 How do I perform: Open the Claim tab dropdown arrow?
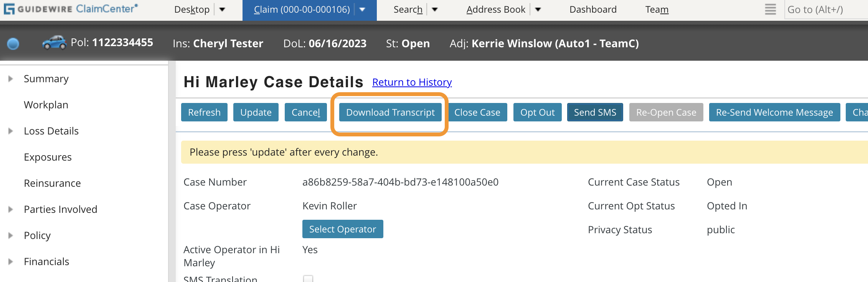pos(362,10)
